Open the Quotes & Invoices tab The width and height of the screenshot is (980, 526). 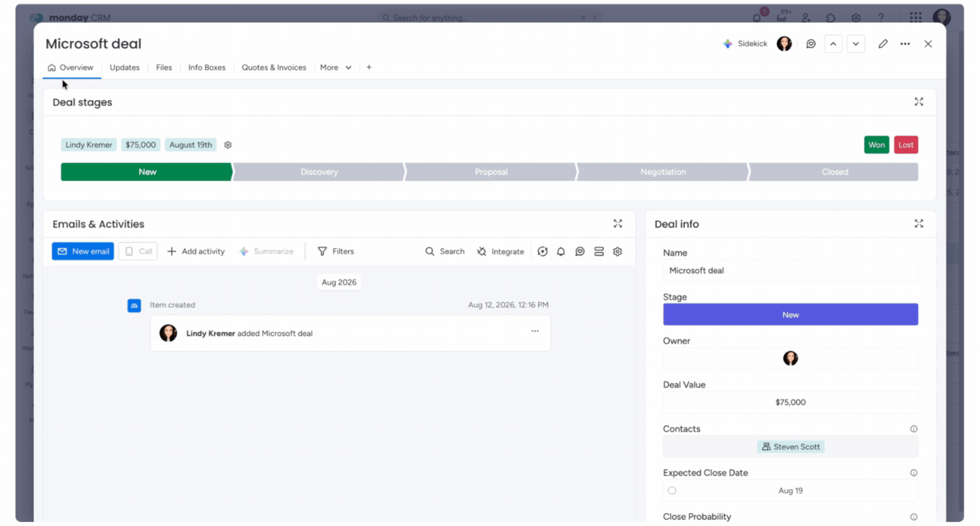pyautogui.click(x=274, y=68)
